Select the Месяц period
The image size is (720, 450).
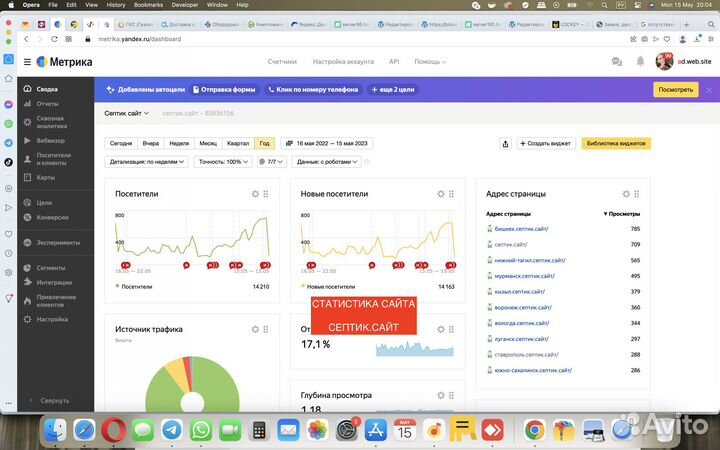[208, 143]
